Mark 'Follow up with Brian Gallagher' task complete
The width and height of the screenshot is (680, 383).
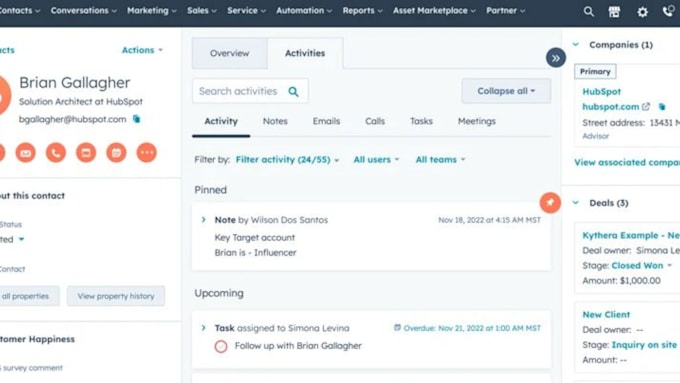[x=221, y=346]
